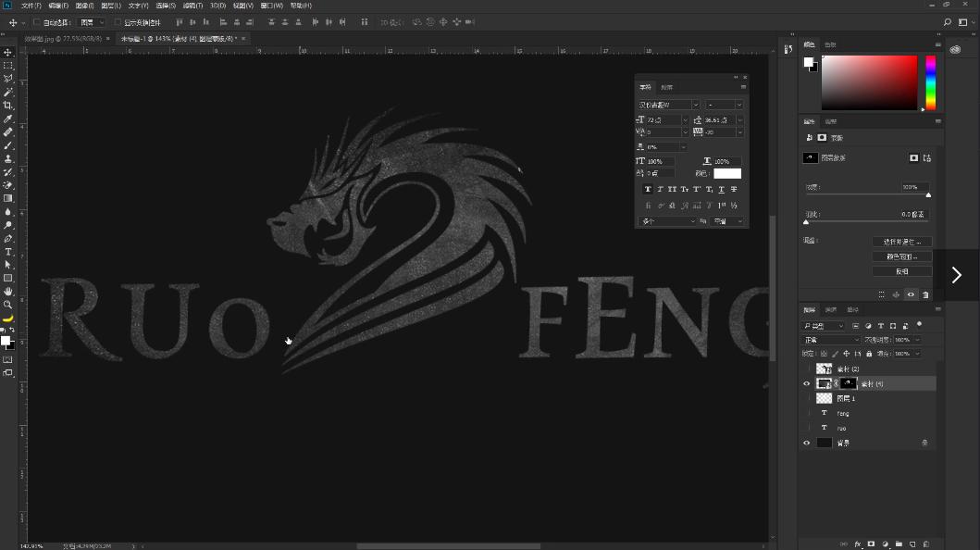The height and width of the screenshot is (550, 980).
Task: Show the 图层 1 layer
Action: point(806,398)
